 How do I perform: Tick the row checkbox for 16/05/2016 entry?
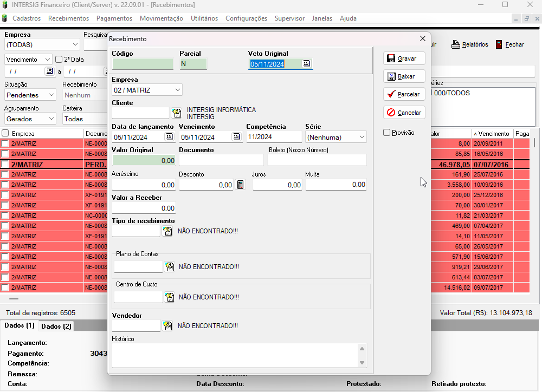[x=5, y=154]
